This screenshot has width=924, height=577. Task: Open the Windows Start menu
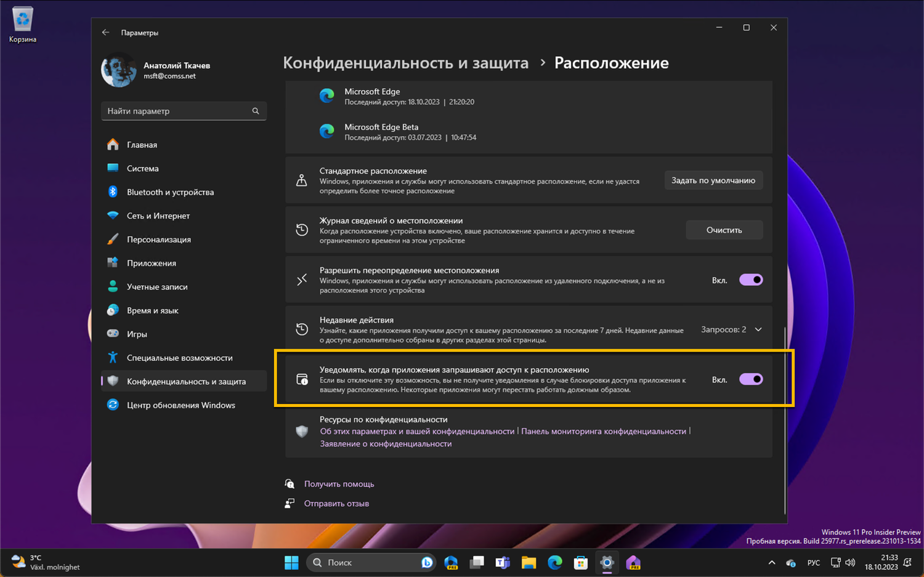pyautogui.click(x=291, y=562)
